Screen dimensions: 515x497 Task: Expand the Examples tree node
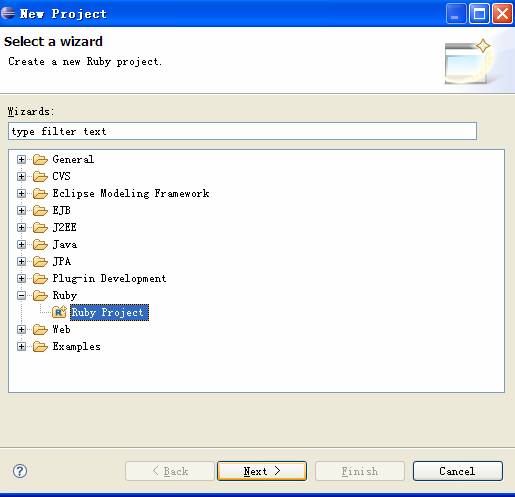pos(21,347)
